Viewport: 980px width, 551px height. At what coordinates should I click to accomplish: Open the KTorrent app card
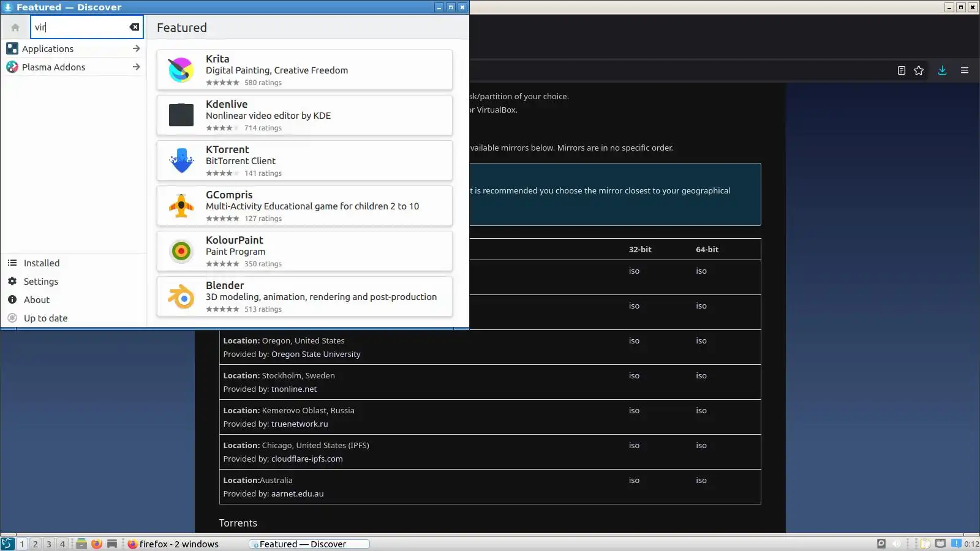304,160
